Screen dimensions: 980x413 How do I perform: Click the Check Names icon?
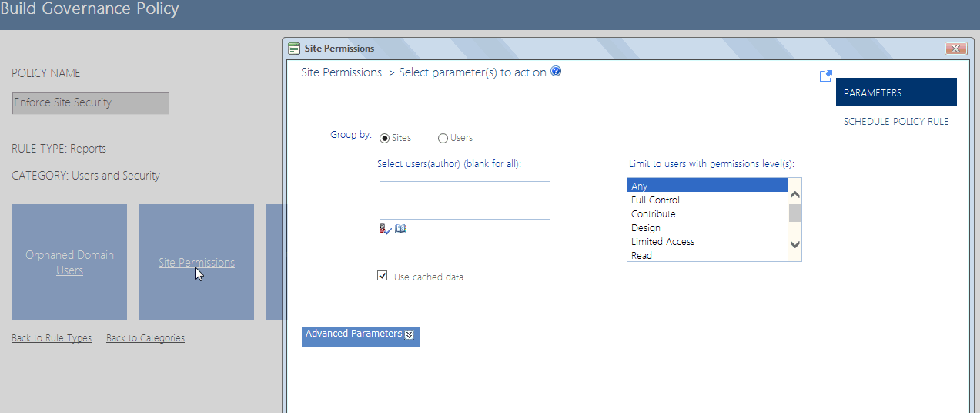386,229
